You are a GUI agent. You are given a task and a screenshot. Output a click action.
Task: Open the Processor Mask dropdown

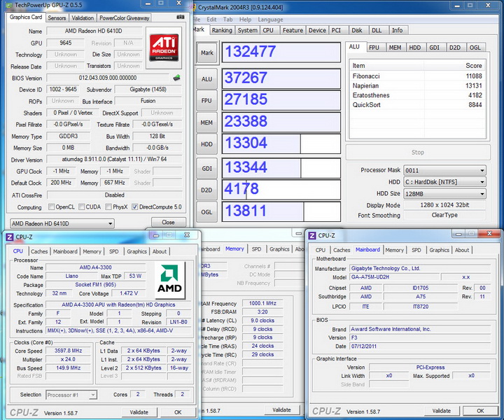coord(444,170)
